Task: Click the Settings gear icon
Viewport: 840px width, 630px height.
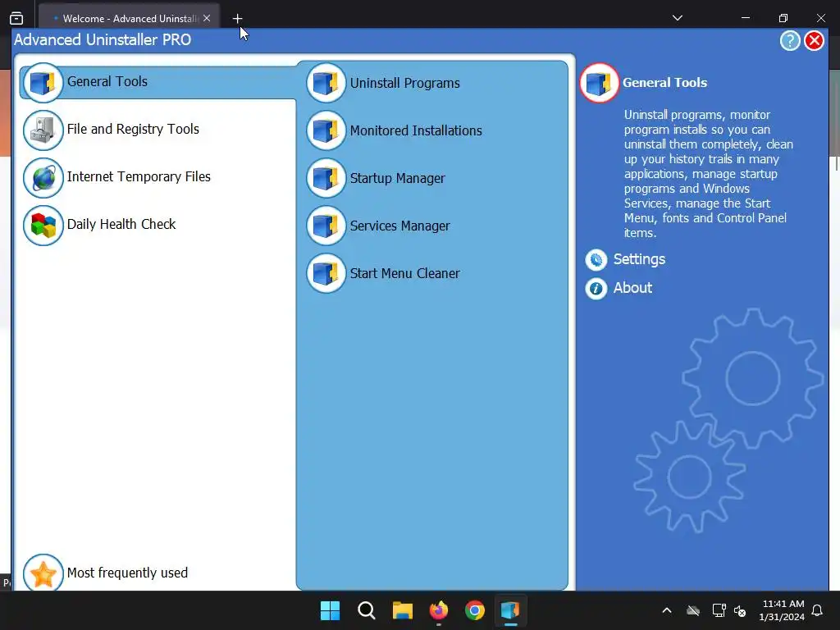Action: pyautogui.click(x=596, y=260)
